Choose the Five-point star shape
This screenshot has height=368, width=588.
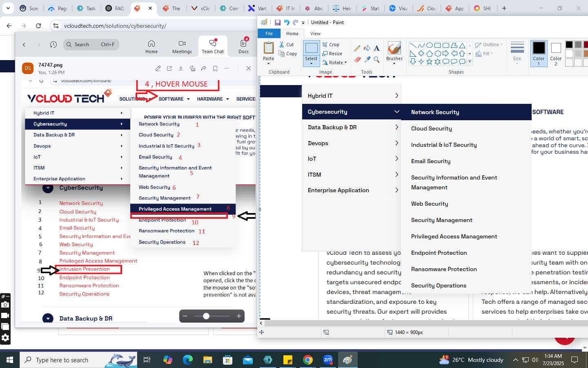tap(429, 62)
